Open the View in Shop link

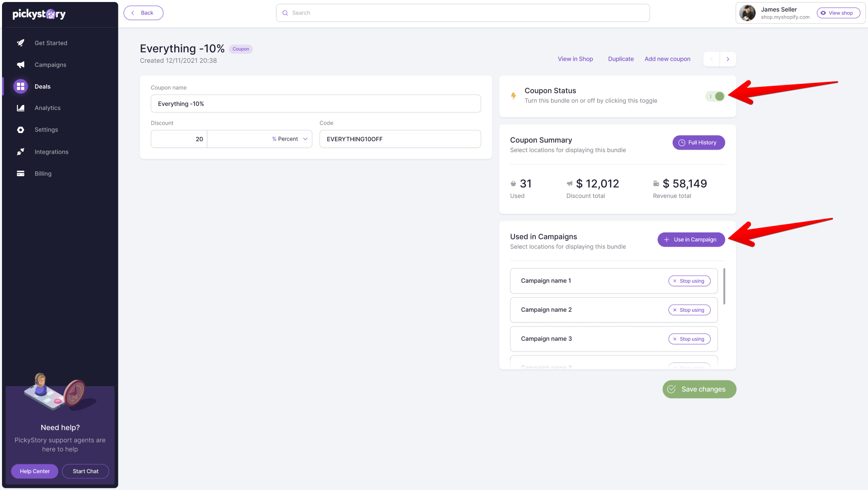pyautogui.click(x=575, y=59)
